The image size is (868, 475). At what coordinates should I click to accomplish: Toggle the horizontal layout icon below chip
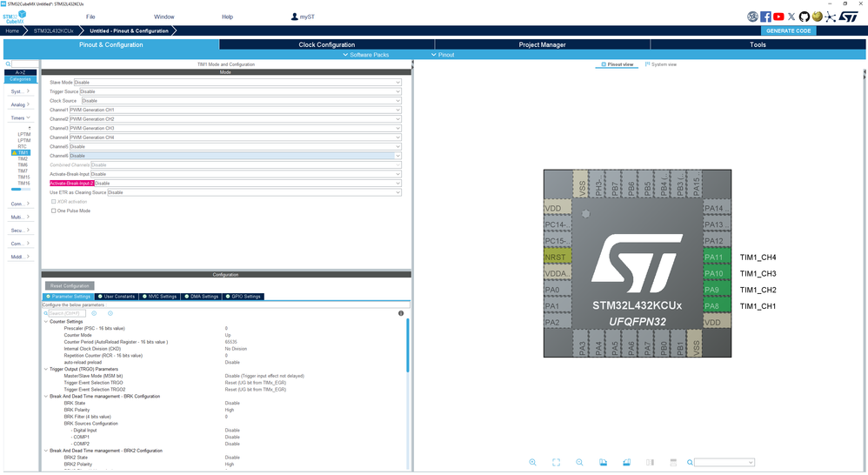coord(673,462)
